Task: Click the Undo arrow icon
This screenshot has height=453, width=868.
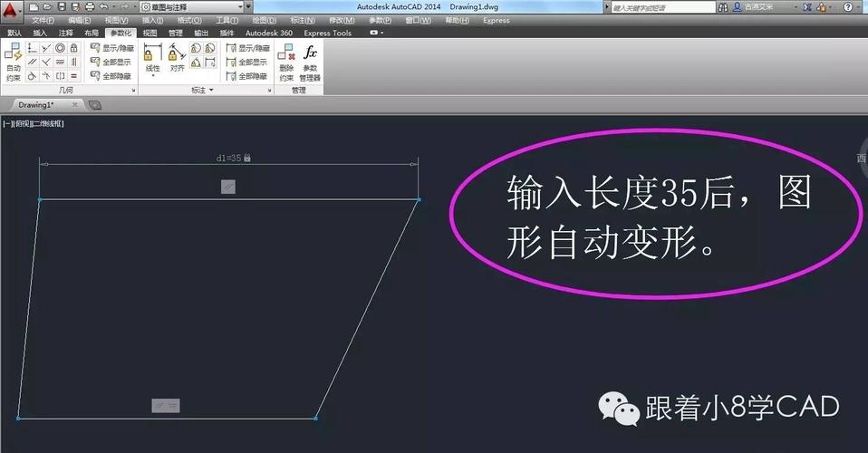Action: tap(104, 7)
